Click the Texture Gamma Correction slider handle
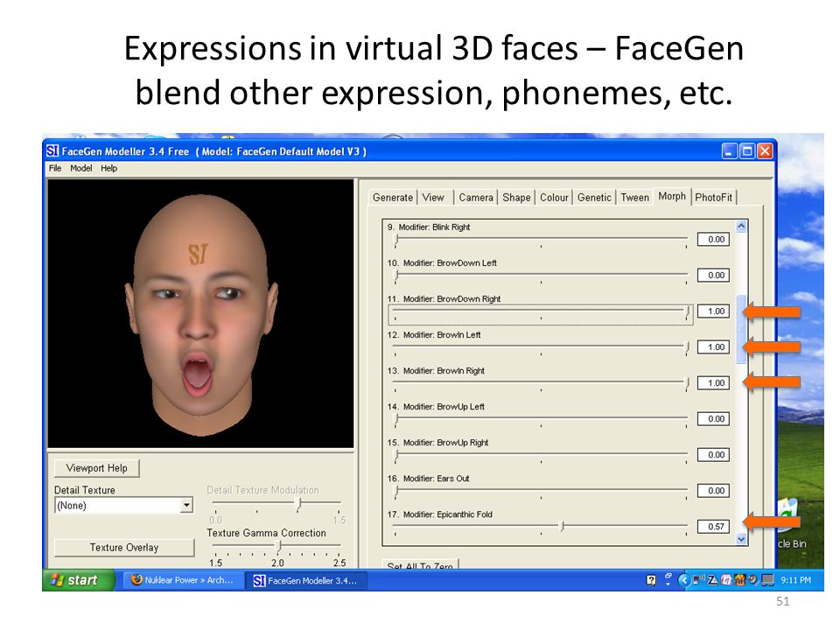The image size is (840, 630). [278, 546]
